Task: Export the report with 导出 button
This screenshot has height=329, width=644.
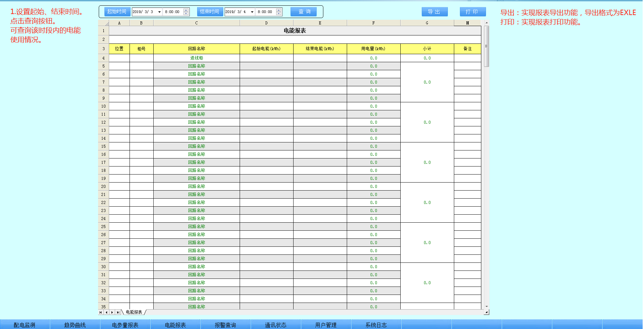Action: pyautogui.click(x=435, y=12)
